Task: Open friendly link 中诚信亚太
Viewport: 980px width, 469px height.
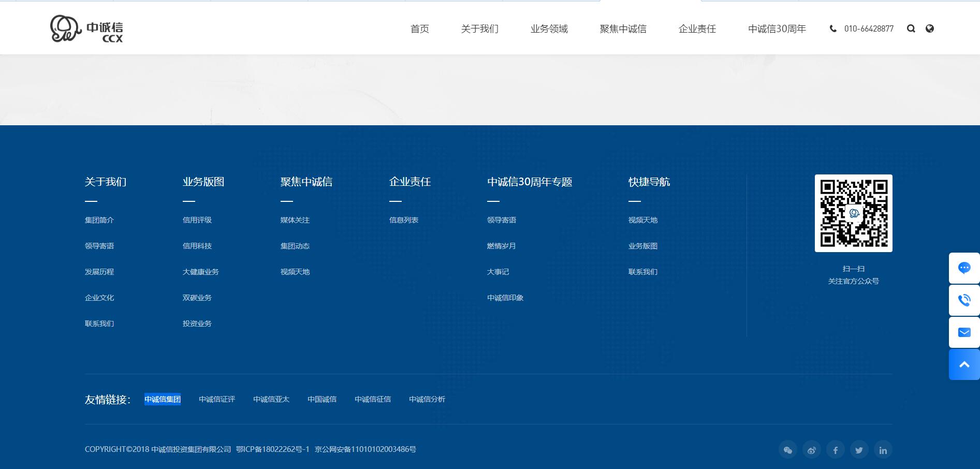Action: [271, 399]
